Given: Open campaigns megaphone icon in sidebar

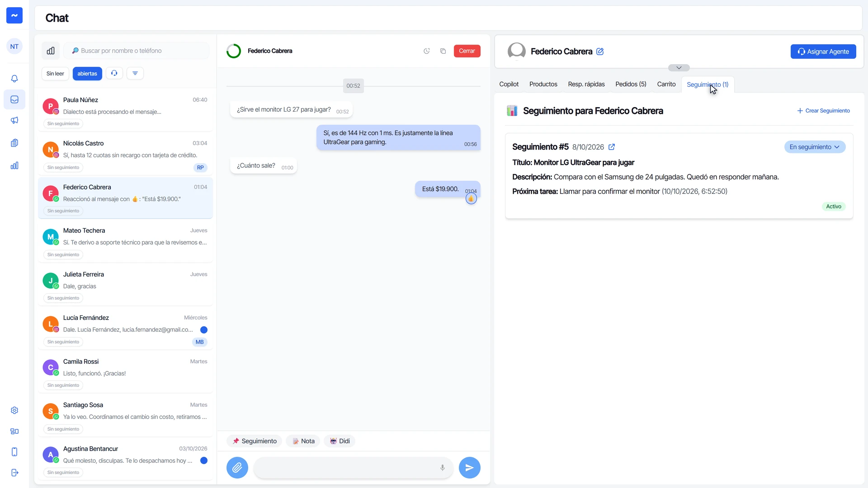Looking at the screenshot, I should 14,120.
